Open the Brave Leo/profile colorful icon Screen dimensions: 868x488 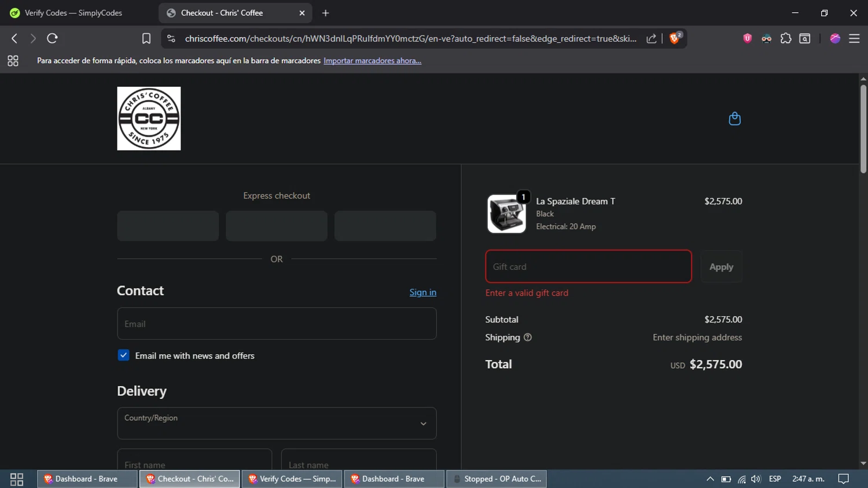(x=835, y=38)
